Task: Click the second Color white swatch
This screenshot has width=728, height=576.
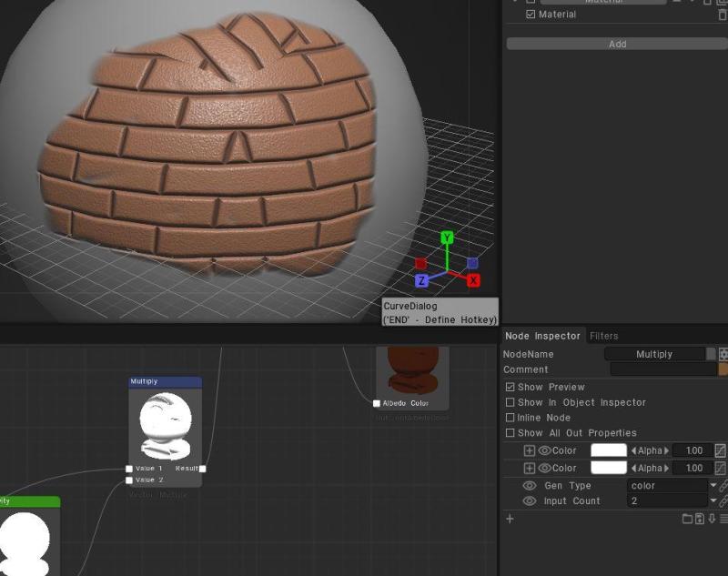Action: click(608, 468)
